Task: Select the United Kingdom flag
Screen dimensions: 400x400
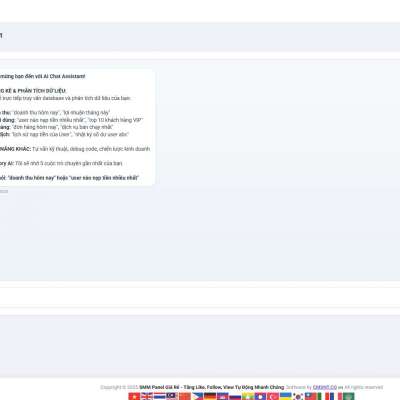Action: point(147,396)
